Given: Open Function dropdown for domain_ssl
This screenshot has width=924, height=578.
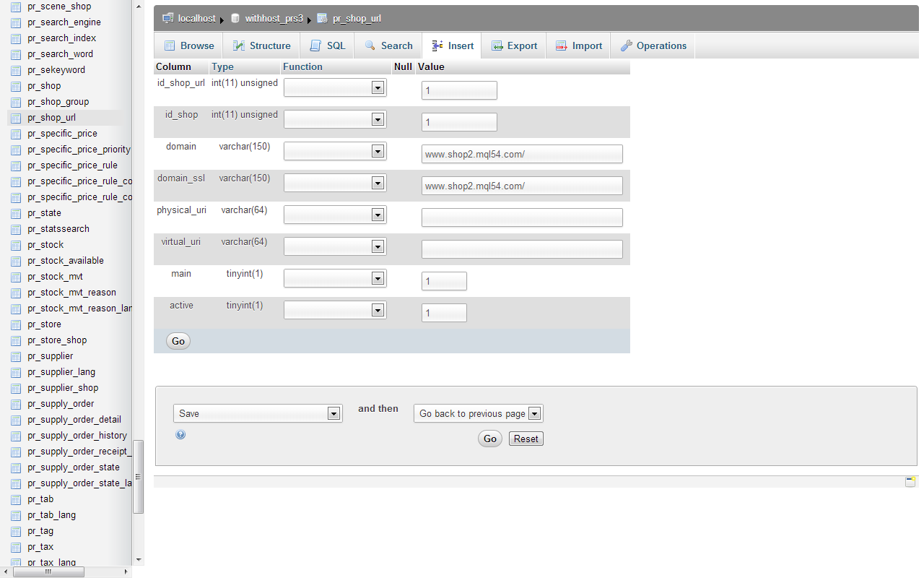Looking at the screenshot, I should (335, 183).
